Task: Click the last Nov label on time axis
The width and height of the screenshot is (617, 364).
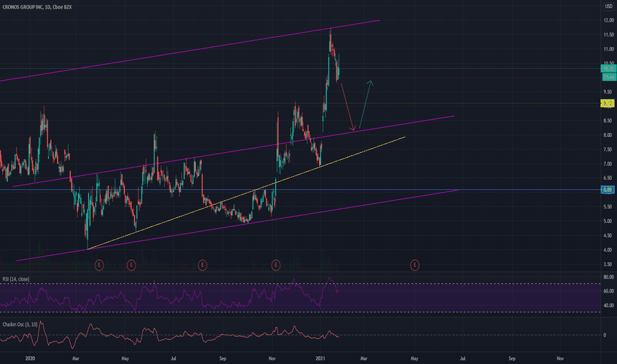Action: tap(560, 359)
